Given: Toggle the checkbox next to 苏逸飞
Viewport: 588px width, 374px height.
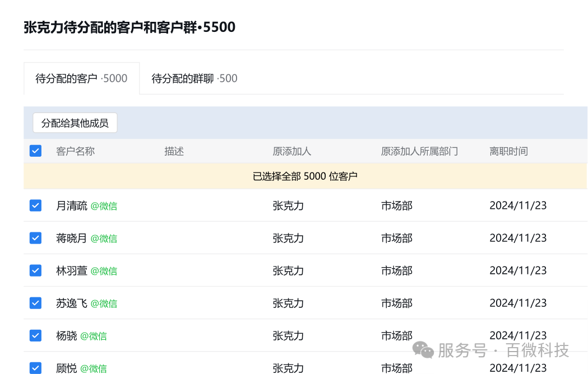Looking at the screenshot, I should (x=35, y=303).
